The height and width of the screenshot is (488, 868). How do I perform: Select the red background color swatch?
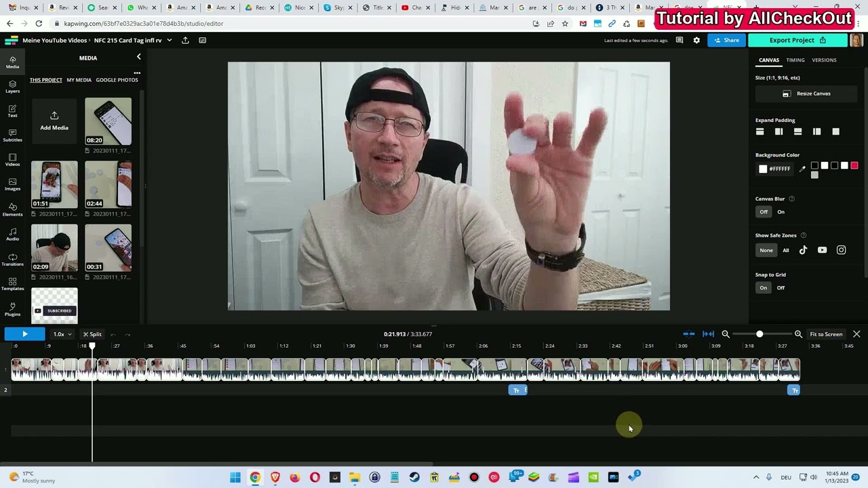[x=854, y=165]
